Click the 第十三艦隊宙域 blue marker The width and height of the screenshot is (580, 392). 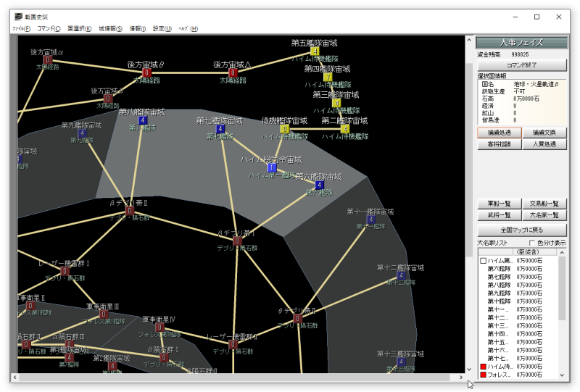pos(401,362)
